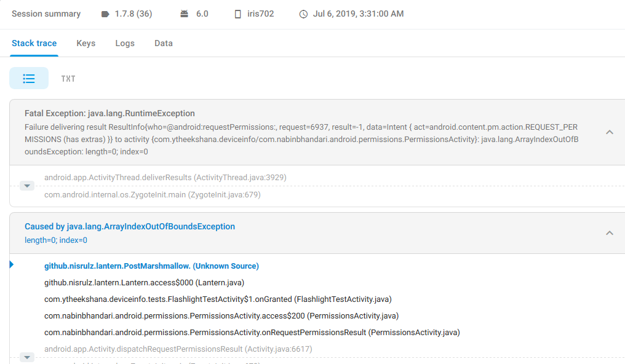Click Caused by java.lang.ArrayIndexOutOfBoundsException heading
The width and height of the screenshot is (625, 364).
130,227
